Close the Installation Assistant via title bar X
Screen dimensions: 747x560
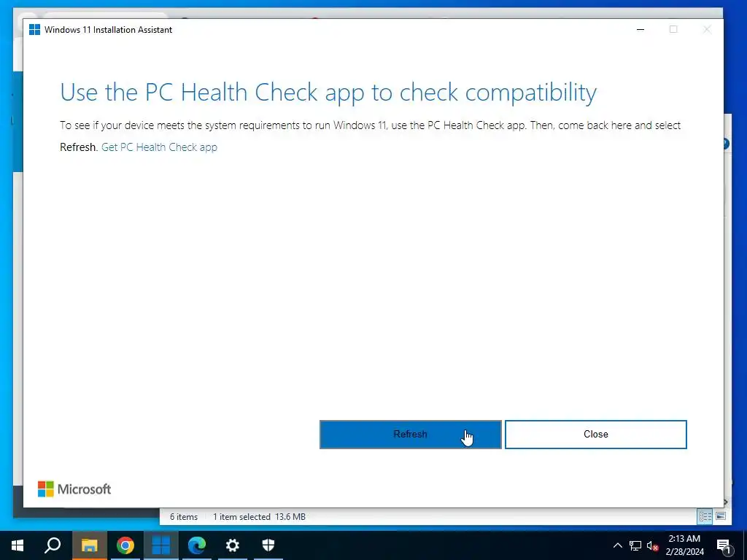[x=707, y=29]
